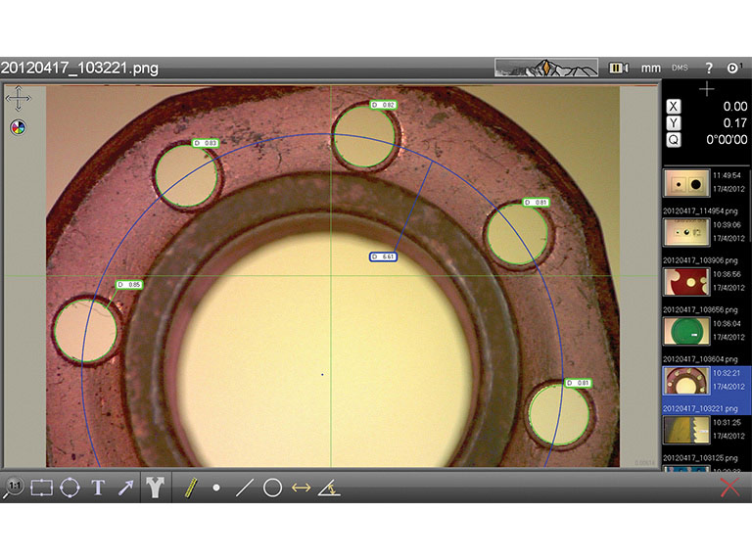Select the rectangle selection tool
752x560 pixels.
tap(41, 488)
